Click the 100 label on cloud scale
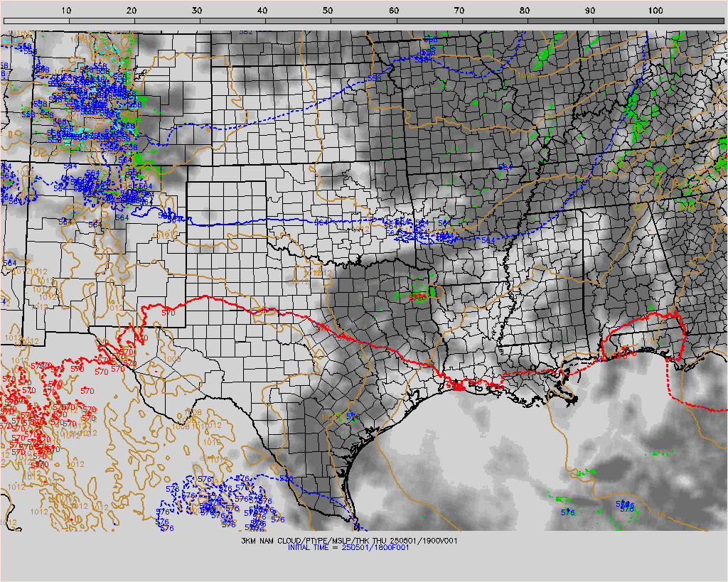Screen dimensions: 728x582 click(655, 10)
